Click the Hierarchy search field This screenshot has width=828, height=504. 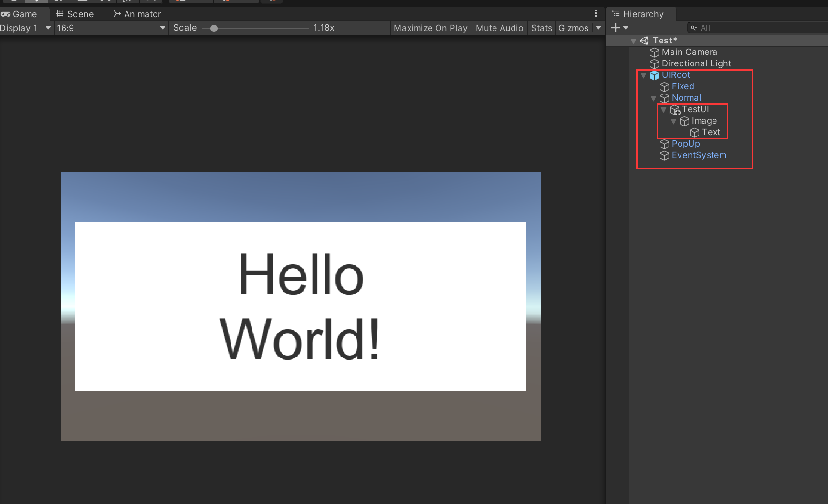[758, 28]
